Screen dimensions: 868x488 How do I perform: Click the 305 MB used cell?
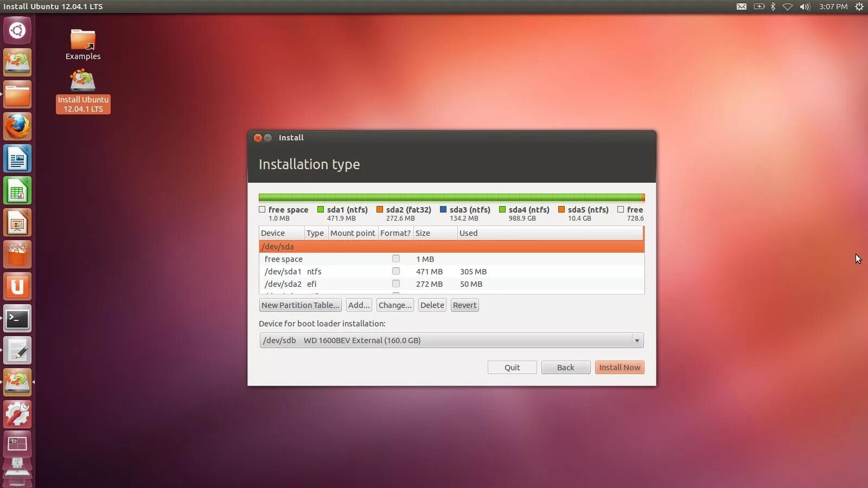474,272
